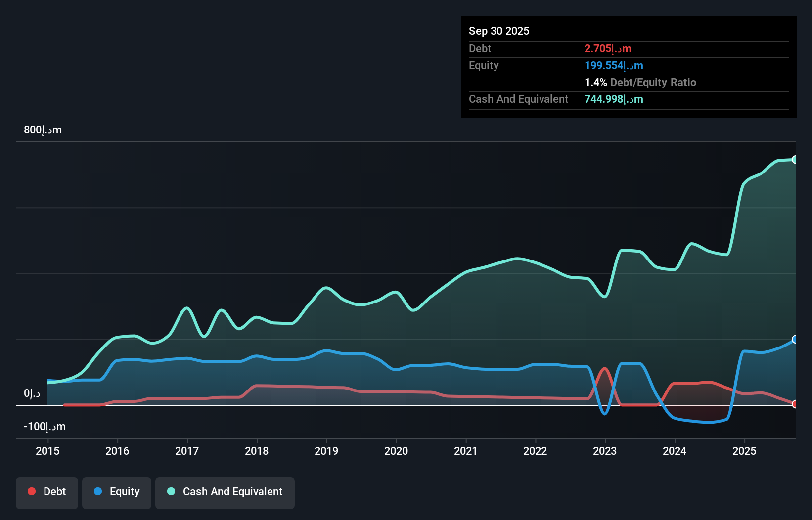Viewport: 812px width, 520px height.
Task: Toggle the Cash And Equivalent series visibility
Action: 225,492
